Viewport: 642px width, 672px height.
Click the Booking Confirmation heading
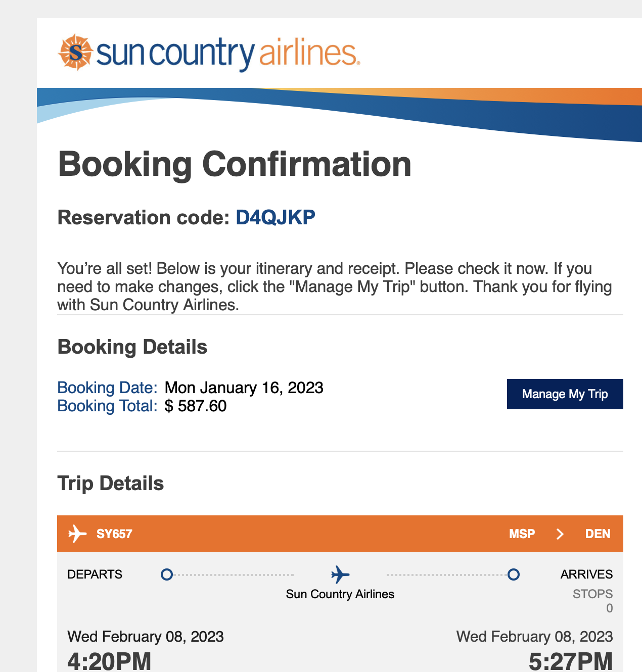[x=235, y=164]
